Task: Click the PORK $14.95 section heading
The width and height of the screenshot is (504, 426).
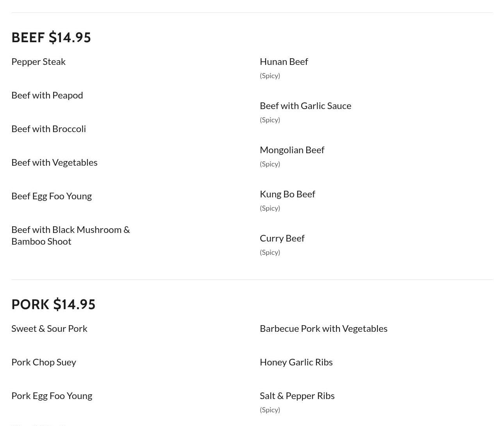Action: (x=54, y=304)
